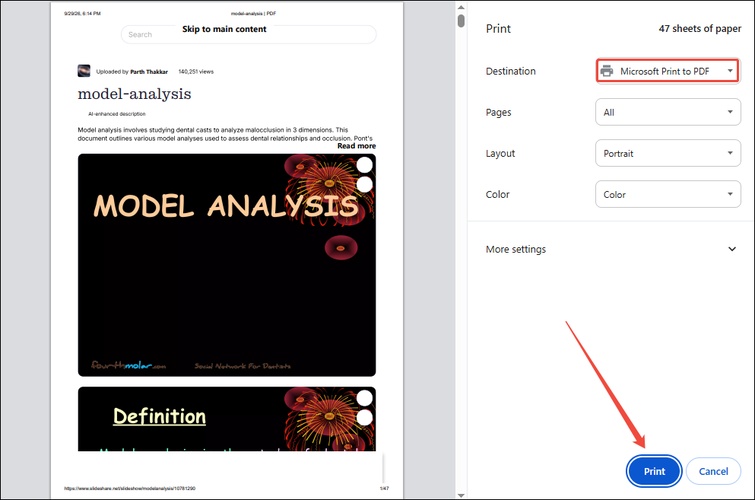Open the Pages dropdown set to All
This screenshot has width=755, height=500.
click(667, 112)
